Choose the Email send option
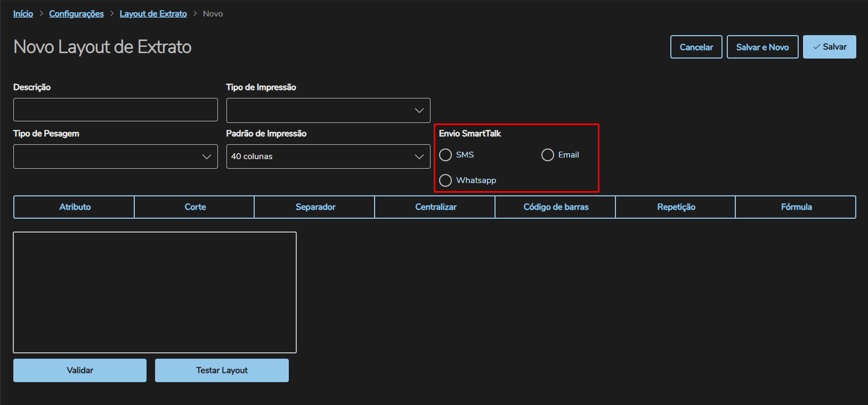Image resolution: width=868 pixels, height=405 pixels. 548,155
